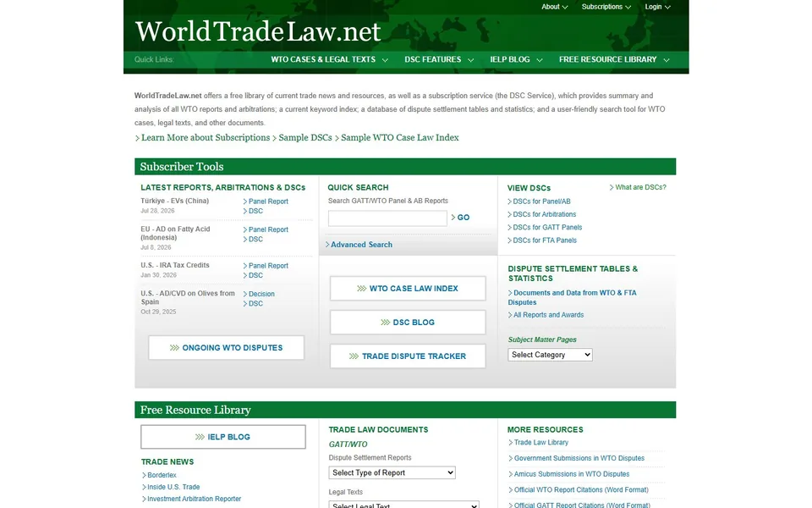Expand the Free Resource Library menu
This screenshot has height=508, width=812.
tap(614, 59)
